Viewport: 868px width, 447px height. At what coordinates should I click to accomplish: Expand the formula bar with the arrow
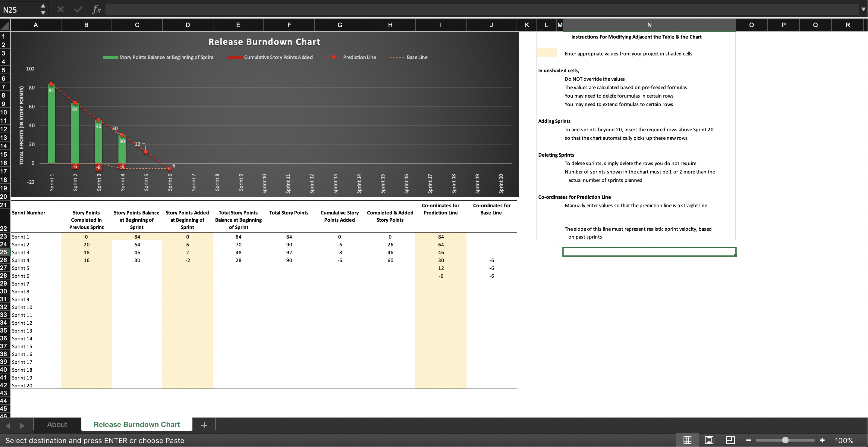(863, 9)
